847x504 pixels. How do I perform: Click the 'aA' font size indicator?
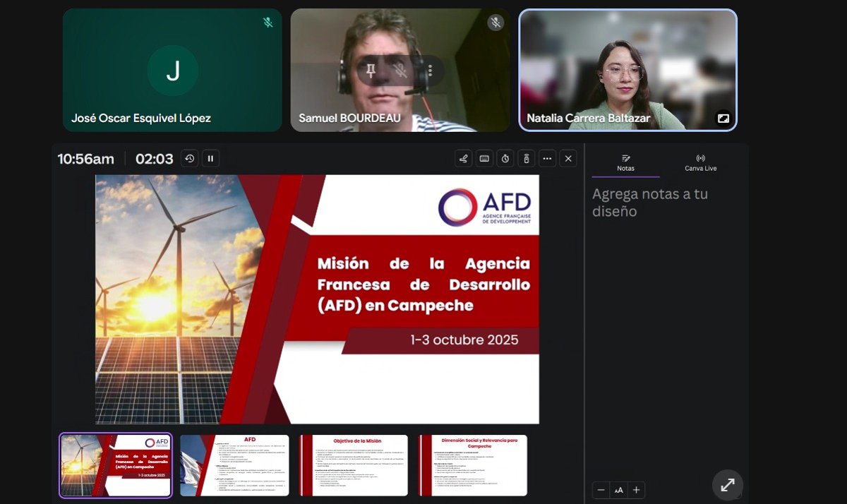(618, 490)
